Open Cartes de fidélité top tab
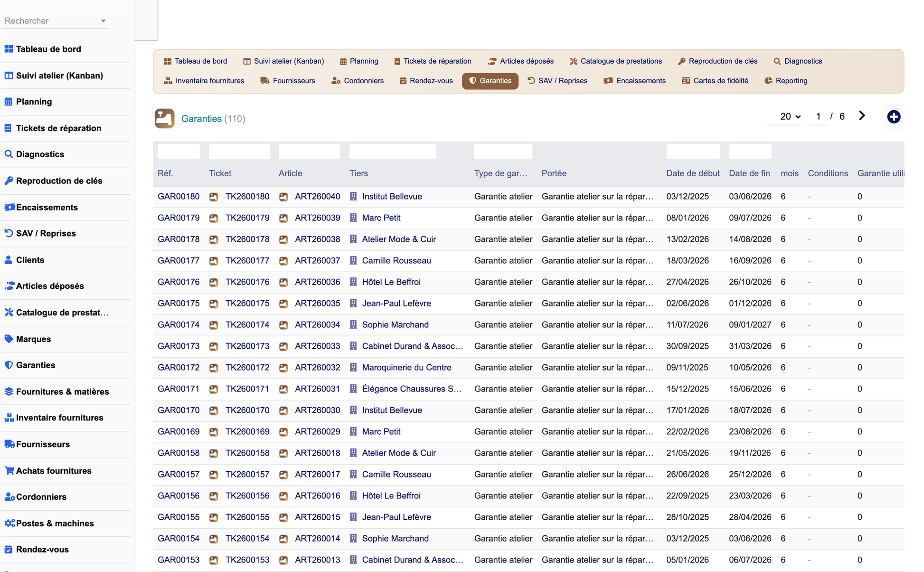 coord(715,81)
